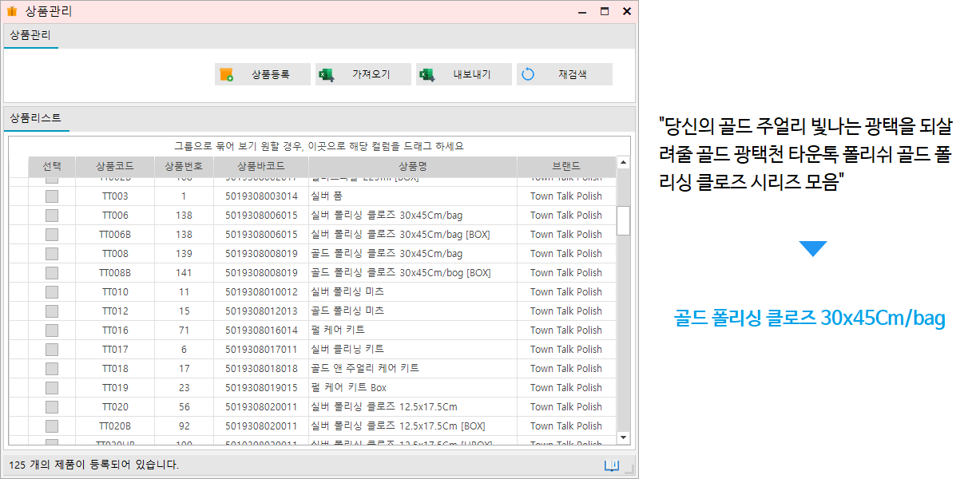Click the drag-to-group hint panel text
The width and height of the screenshot is (980, 479).
click(319, 146)
